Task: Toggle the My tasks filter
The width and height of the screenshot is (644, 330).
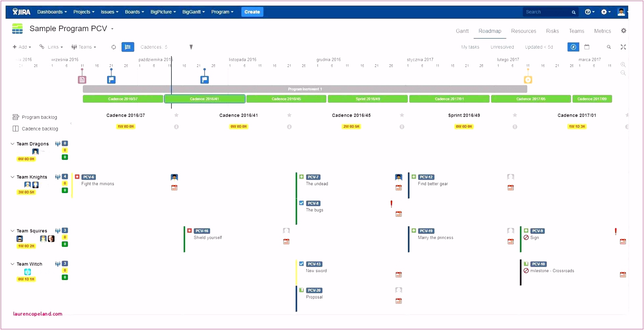Action: [470, 47]
